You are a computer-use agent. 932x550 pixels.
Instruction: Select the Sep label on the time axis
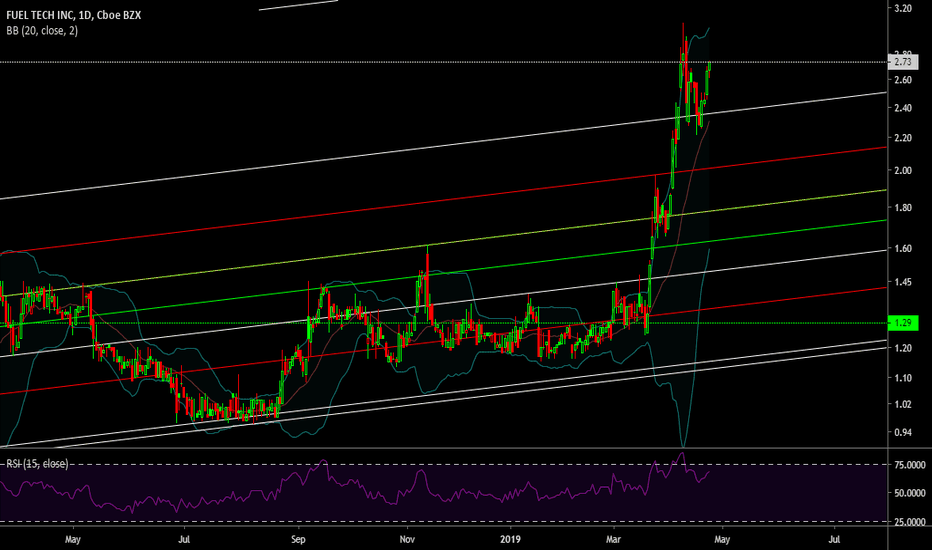pos(298,539)
